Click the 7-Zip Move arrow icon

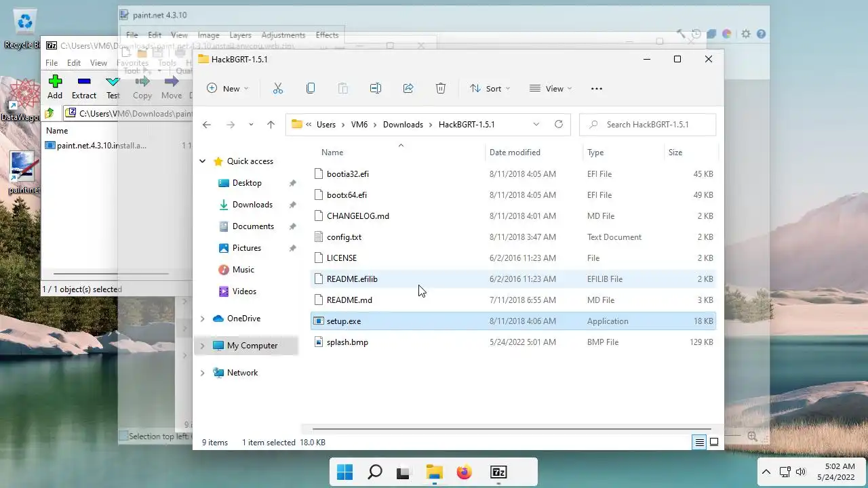click(172, 81)
